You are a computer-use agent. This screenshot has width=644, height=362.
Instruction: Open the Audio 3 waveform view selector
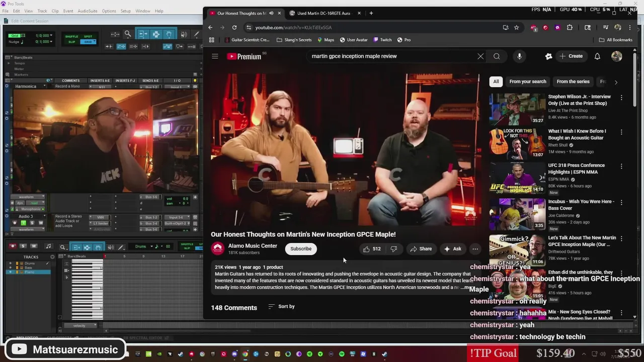tap(29, 229)
